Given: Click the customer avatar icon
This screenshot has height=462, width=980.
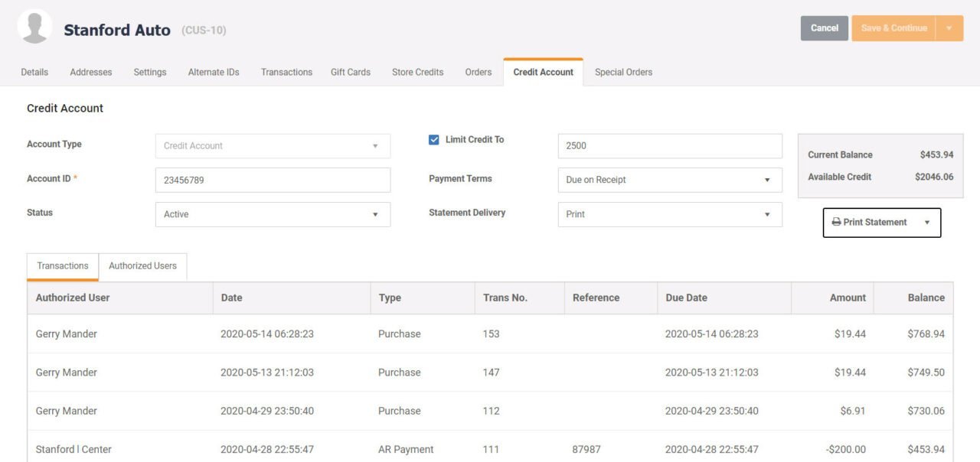Looking at the screenshot, I should pyautogui.click(x=34, y=28).
